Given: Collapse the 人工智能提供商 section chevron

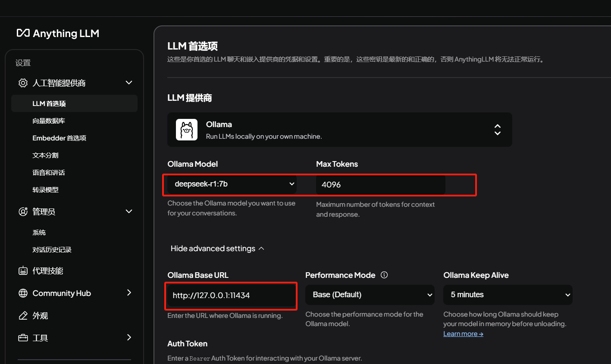Looking at the screenshot, I should 129,82.
